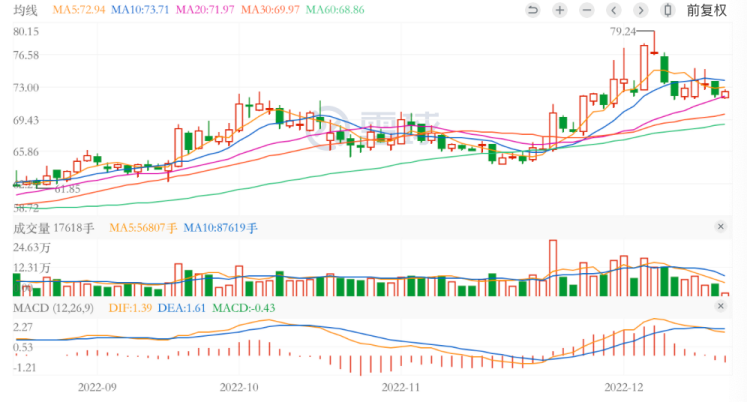
Task: Toggle the MA20:71.97 moving average line
Action: [205, 10]
